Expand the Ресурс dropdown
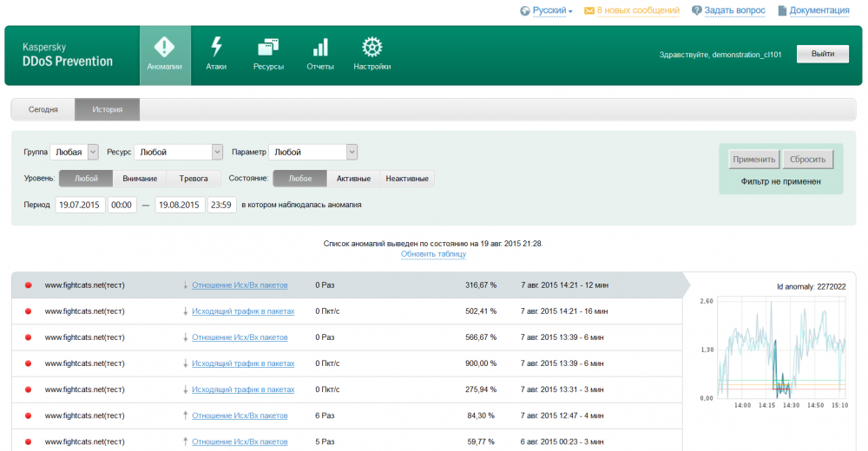 217,152
